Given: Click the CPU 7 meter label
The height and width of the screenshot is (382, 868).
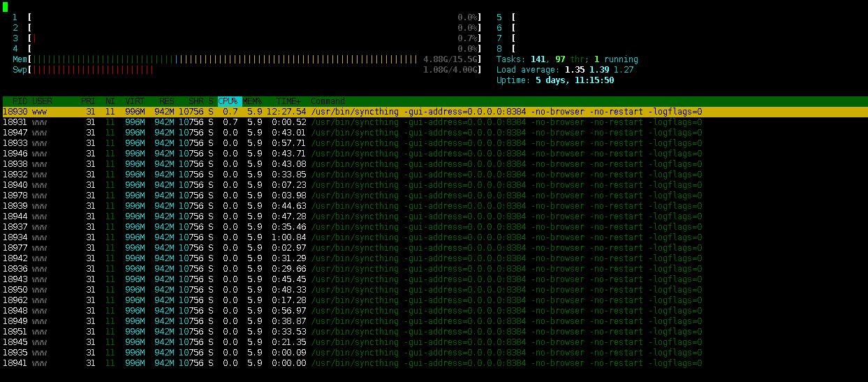Looking at the screenshot, I should [x=499, y=38].
